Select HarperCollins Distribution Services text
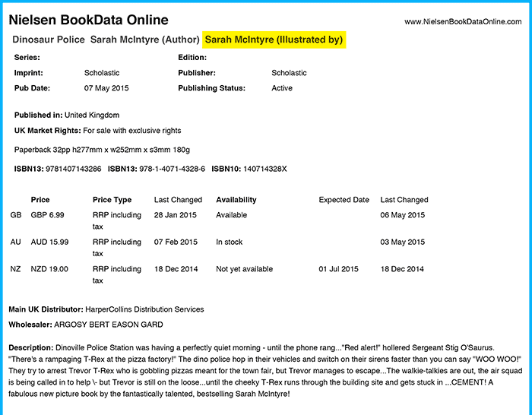Screen dimensions: 532x415 pos(144,309)
